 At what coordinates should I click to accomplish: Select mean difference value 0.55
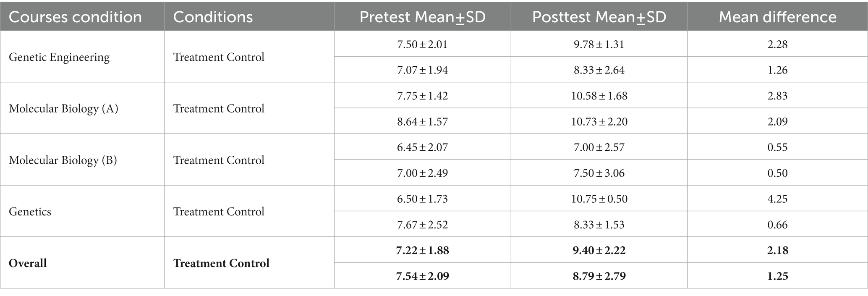777,147
